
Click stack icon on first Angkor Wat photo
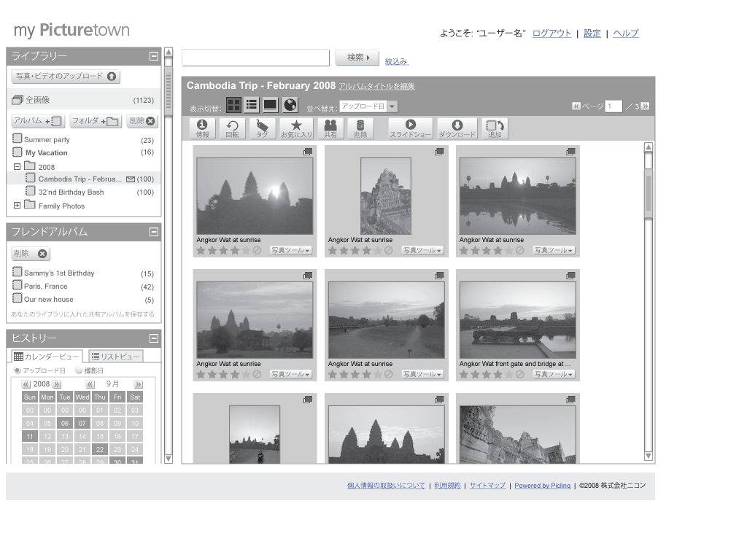click(x=308, y=152)
